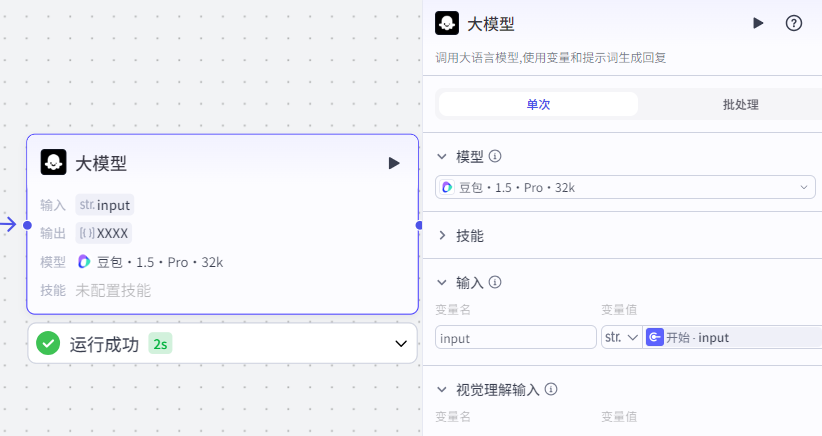
Task: Open the str. type dropdown
Action: (622, 337)
